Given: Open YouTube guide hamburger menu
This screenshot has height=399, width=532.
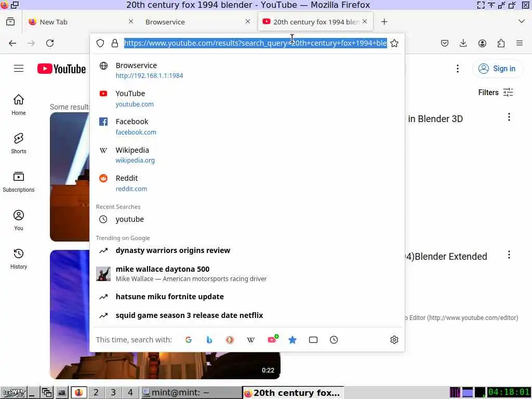Looking at the screenshot, I should [x=19, y=69].
